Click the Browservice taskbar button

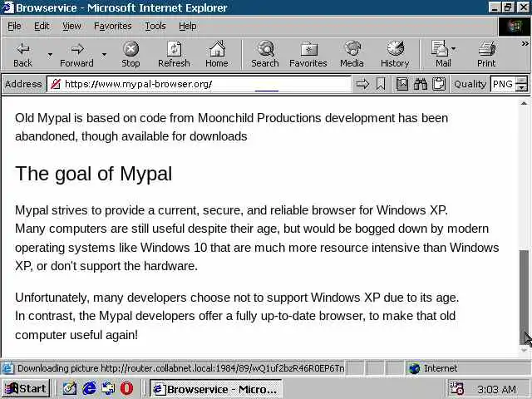216,389
